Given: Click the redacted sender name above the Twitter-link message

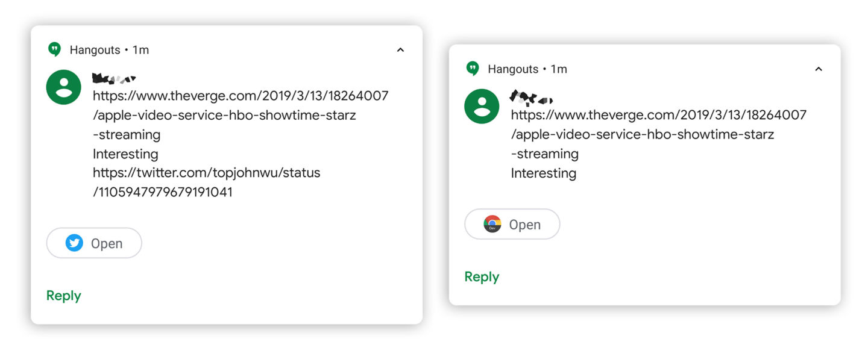Looking at the screenshot, I should coord(114,78).
